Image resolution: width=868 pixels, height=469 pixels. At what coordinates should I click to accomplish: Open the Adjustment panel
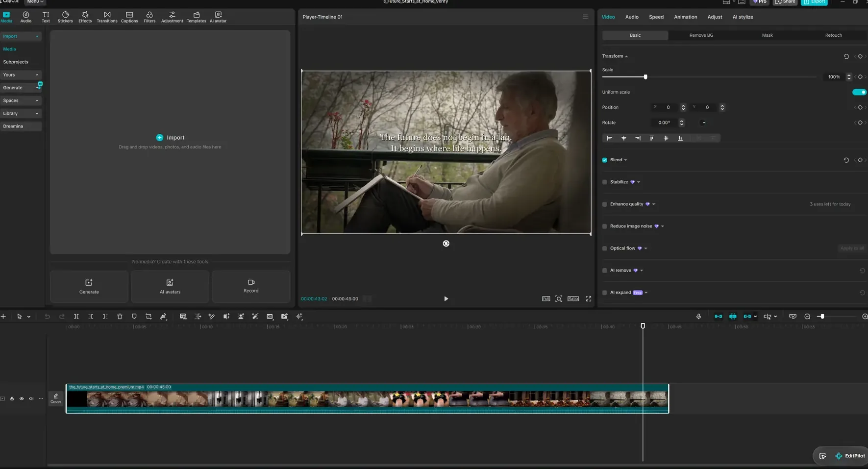point(172,17)
